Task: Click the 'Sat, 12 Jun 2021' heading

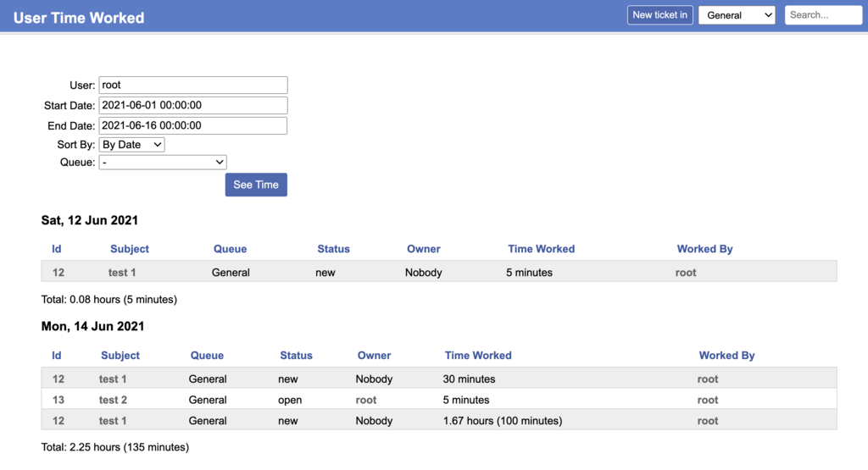Action: point(90,220)
